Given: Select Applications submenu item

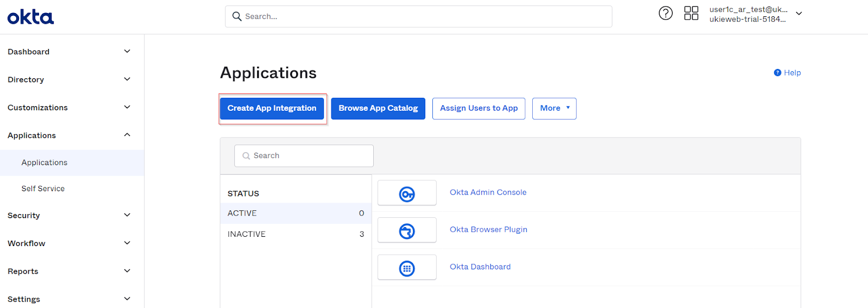Looking at the screenshot, I should click(72, 162).
